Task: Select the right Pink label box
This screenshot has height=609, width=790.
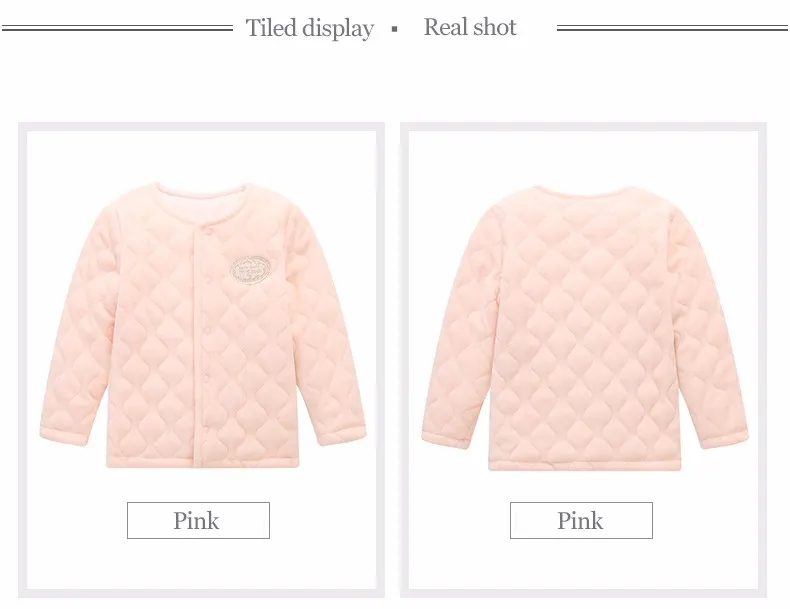Action: coord(581,520)
